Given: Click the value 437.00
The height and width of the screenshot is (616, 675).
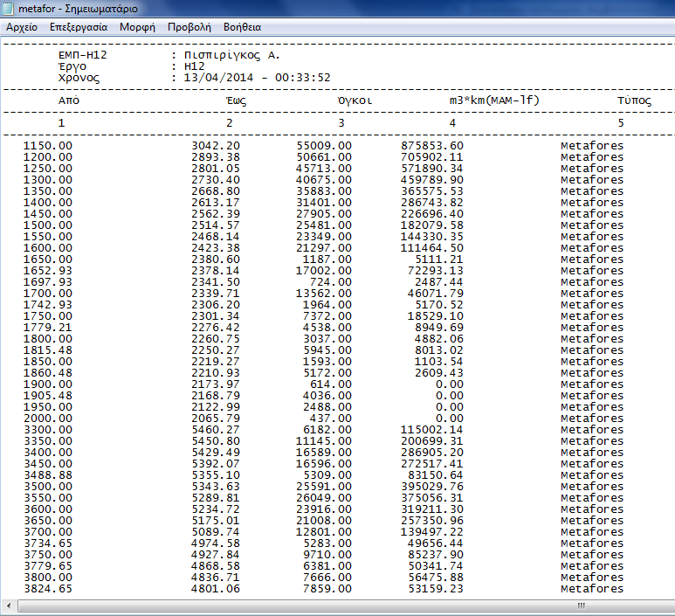Looking at the screenshot, I should pyautogui.click(x=331, y=419).
